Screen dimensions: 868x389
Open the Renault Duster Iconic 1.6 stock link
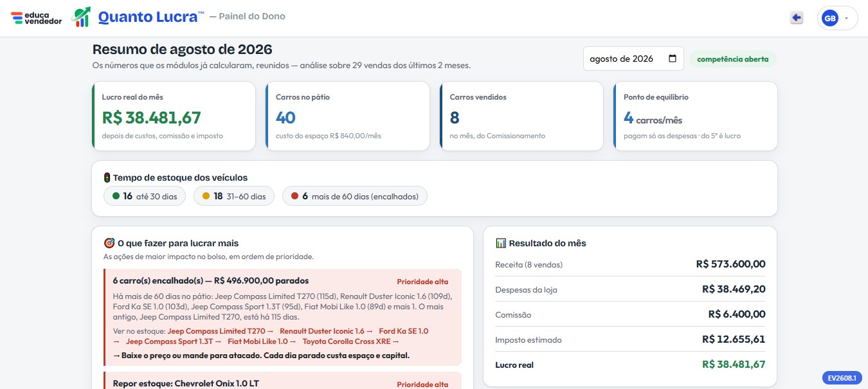tap(326, 331)
